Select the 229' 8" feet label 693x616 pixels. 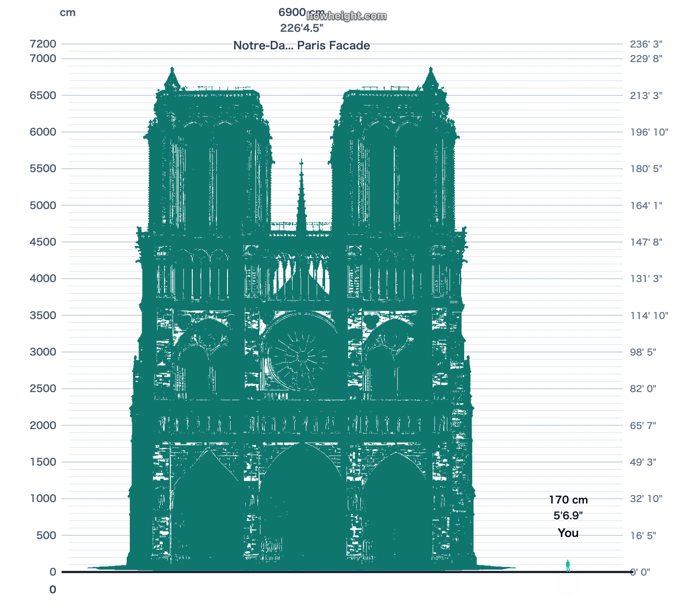646,59
